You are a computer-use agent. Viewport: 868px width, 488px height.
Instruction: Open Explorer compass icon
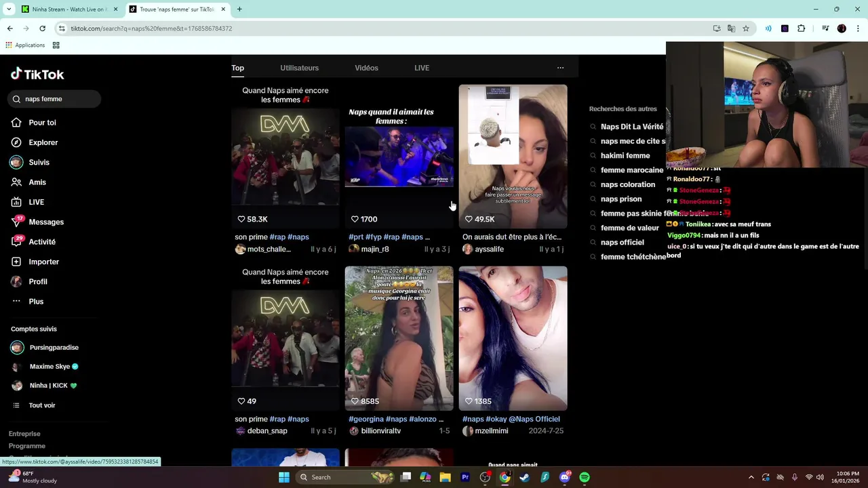[16, 142]
